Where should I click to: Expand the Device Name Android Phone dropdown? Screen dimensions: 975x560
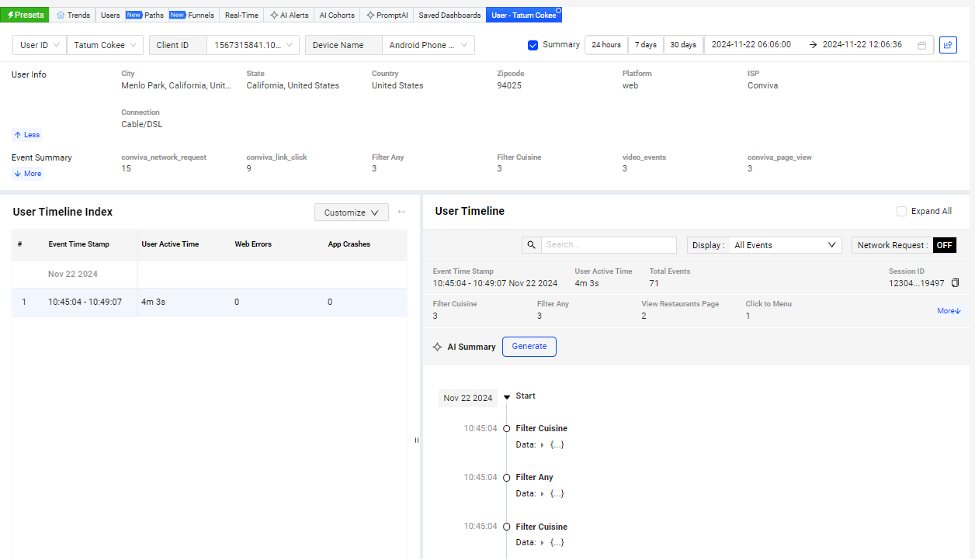tap(428, 45)
